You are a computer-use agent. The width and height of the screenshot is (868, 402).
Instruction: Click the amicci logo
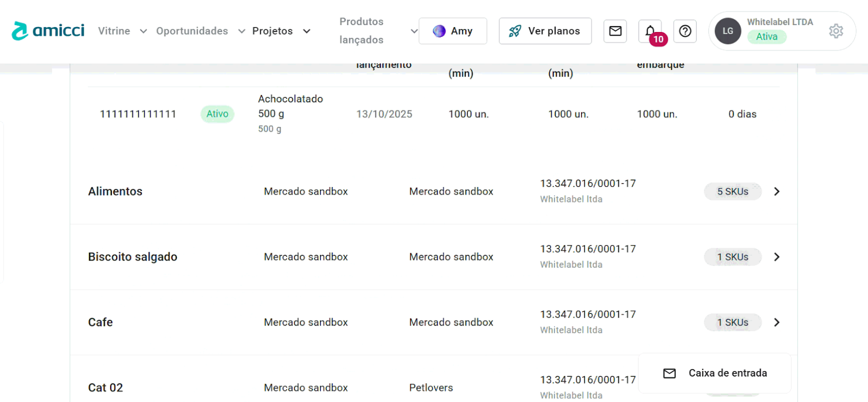(48, 31)
